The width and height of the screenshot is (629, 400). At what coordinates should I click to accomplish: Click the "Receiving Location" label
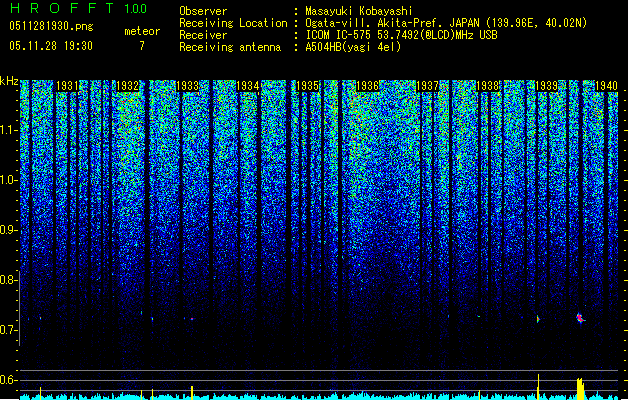point(233,23)
